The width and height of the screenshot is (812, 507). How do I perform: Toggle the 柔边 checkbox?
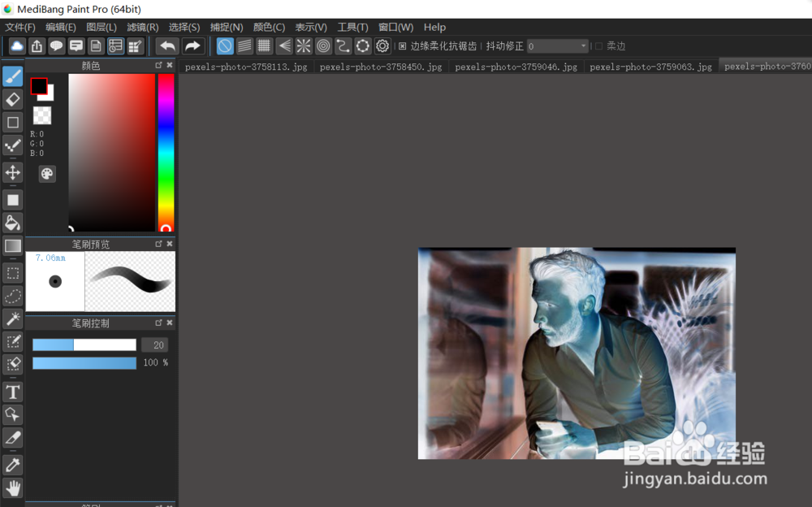(598, 46)
